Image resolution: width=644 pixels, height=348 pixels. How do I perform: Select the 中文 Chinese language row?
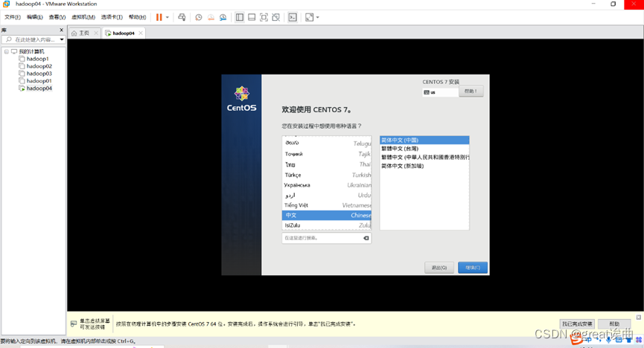pyautogui.click(x=327, y=215)
